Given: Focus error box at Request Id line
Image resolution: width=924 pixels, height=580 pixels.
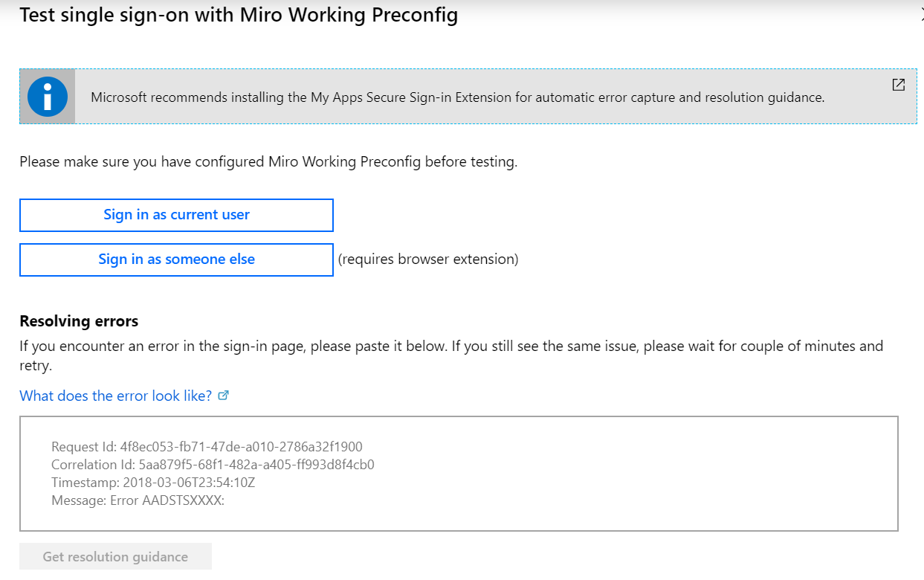Looking at the screenshot, I should [207, 447].
